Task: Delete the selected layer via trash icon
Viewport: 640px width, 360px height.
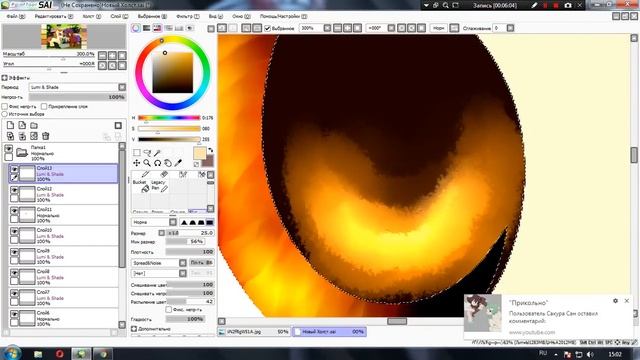Action: (x=46, y=136)
